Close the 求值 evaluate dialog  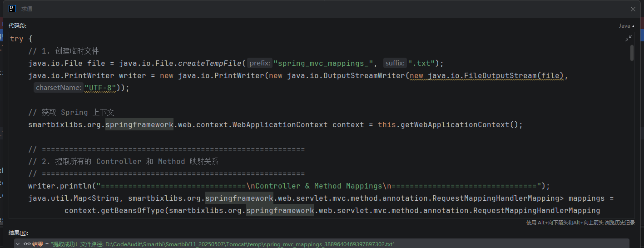click(633, 9)
